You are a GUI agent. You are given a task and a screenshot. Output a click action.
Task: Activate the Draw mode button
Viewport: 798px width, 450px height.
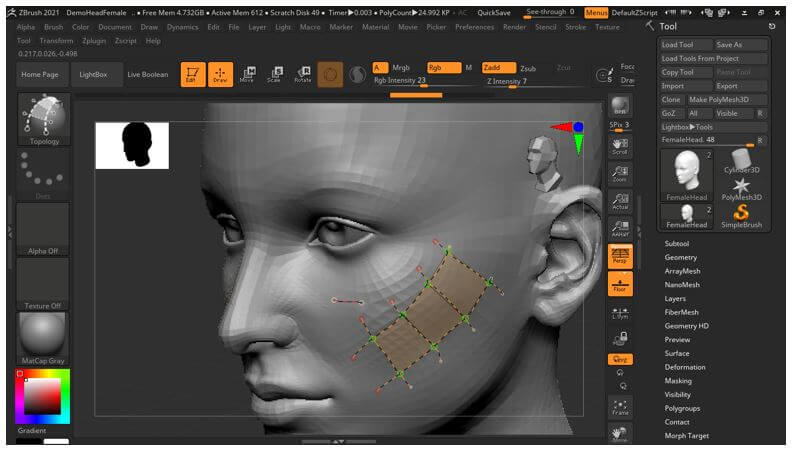[220, 74]
